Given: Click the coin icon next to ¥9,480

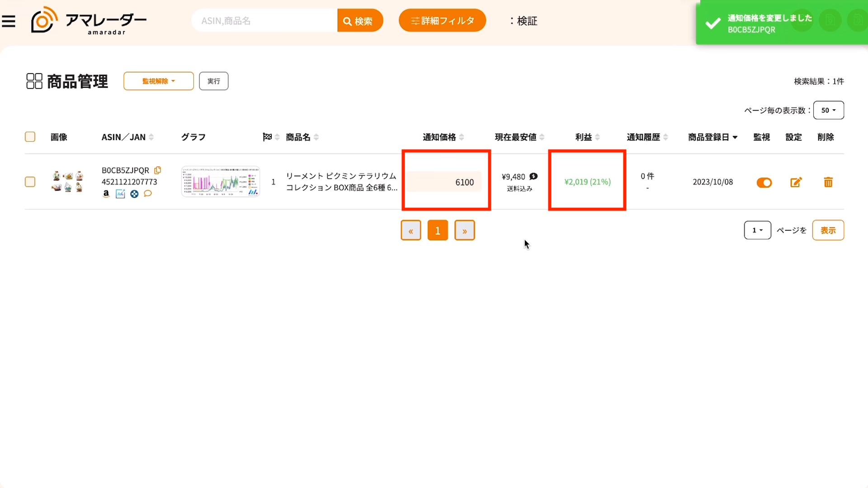Looking at the screenshot, I should [533, 176].
